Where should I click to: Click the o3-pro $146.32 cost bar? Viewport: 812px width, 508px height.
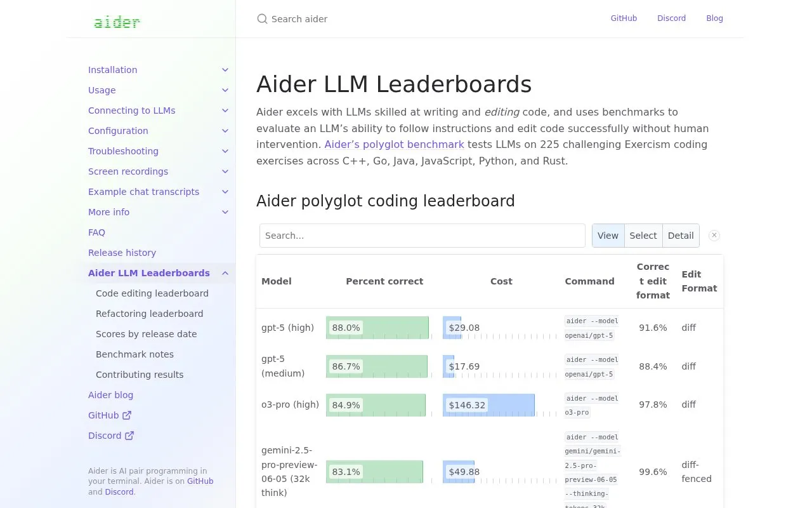pos(488,404)
